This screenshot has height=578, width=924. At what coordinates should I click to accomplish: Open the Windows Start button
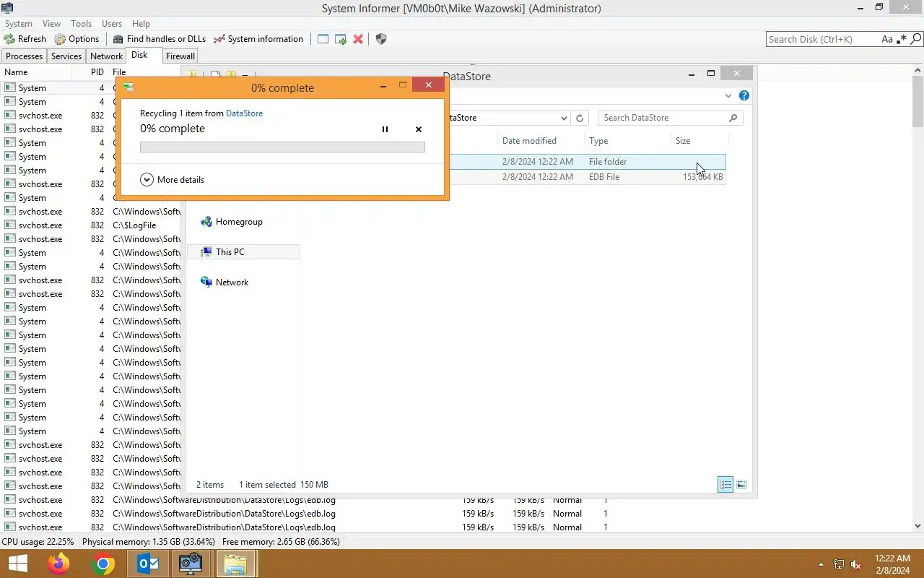18,564
